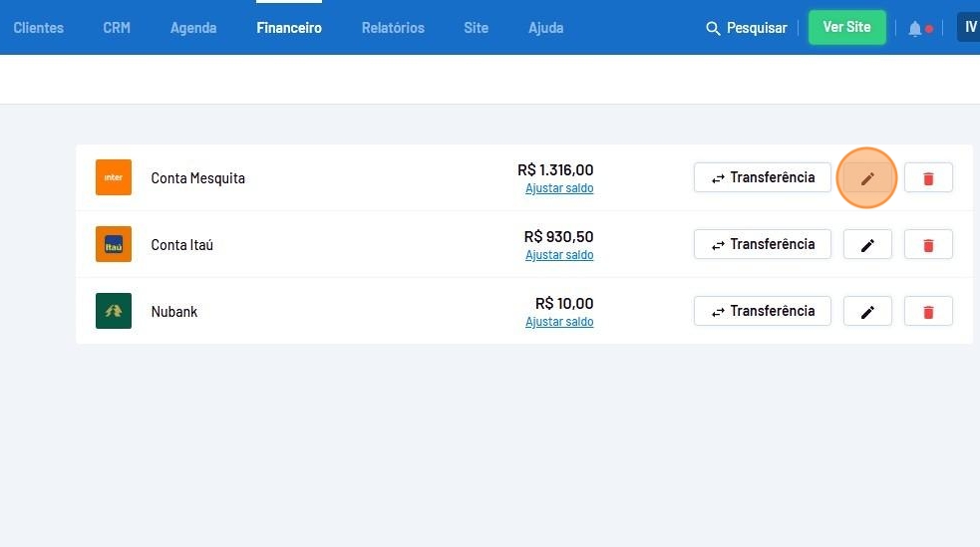Open the IV user avatar menu
Image resolution: width=980 pixels, height=547 pixels.
point(969,27)
